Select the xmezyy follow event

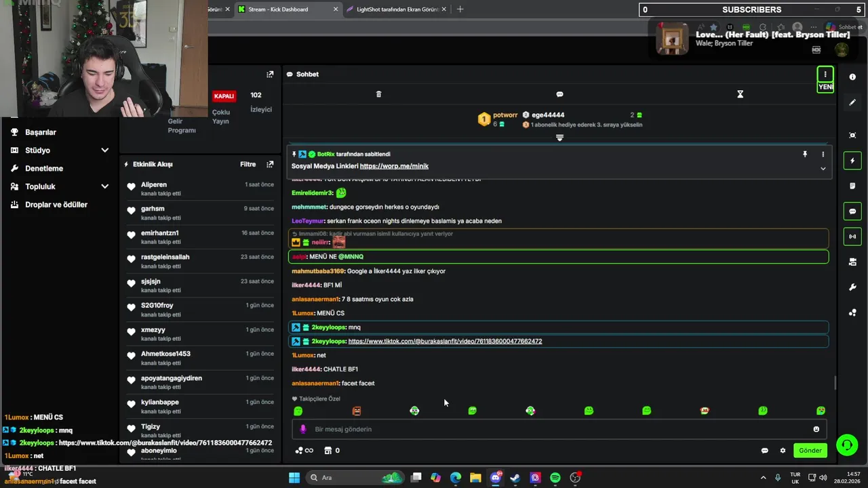coord(200,333)
